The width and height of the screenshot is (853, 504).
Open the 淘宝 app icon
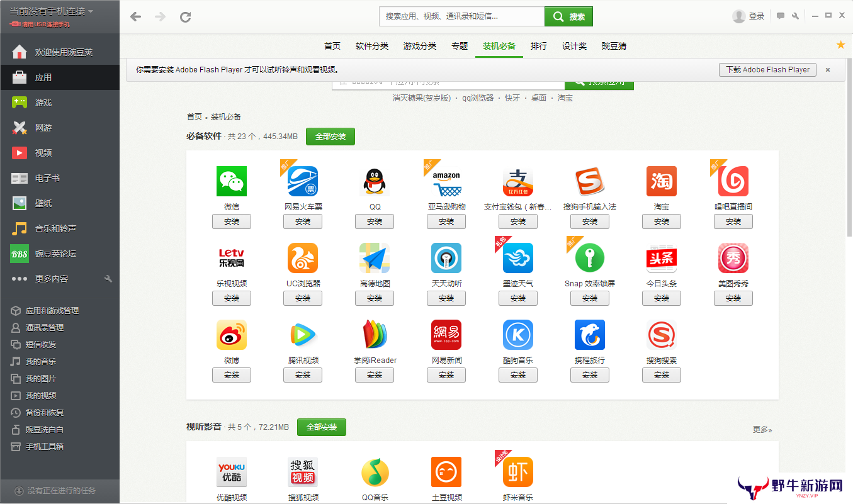coord(662,181)
